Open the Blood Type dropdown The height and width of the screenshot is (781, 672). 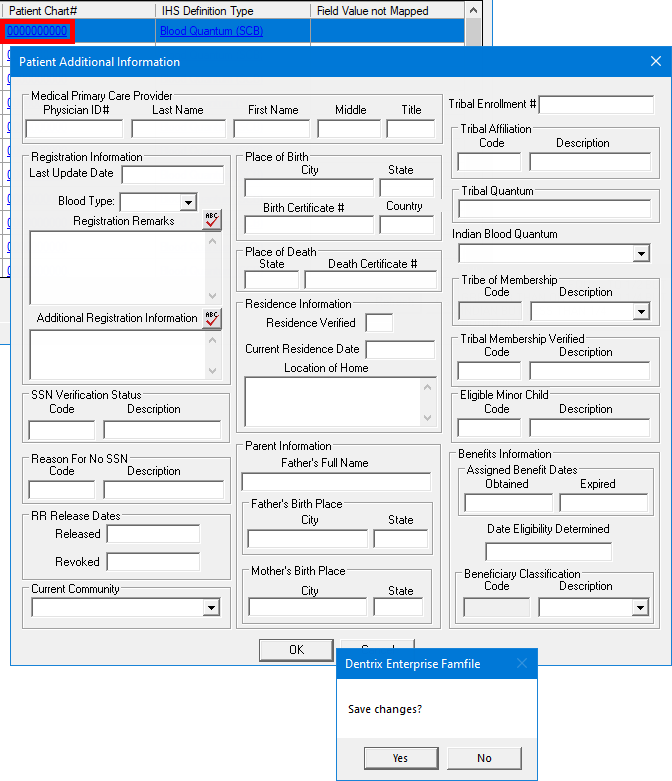pos(188,202)
